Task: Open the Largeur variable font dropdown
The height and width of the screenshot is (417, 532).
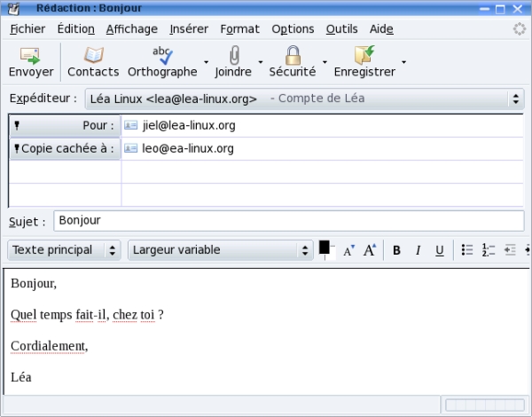Action: click(221, 250)
